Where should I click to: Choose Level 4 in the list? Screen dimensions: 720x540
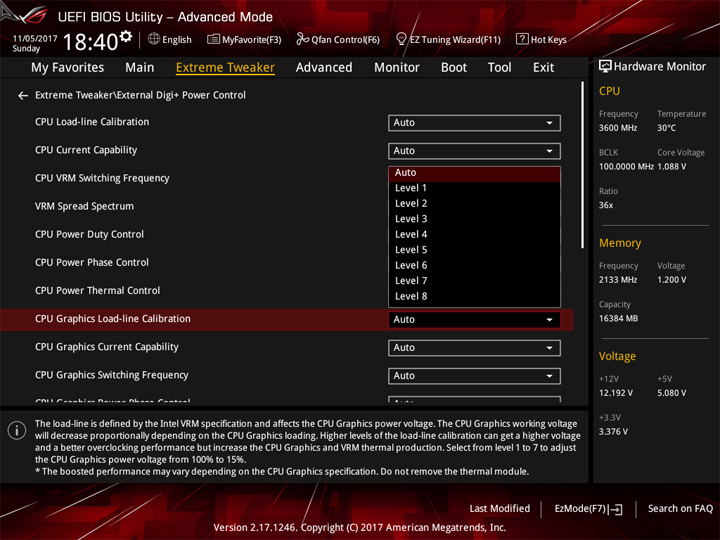tap(474, 235)
